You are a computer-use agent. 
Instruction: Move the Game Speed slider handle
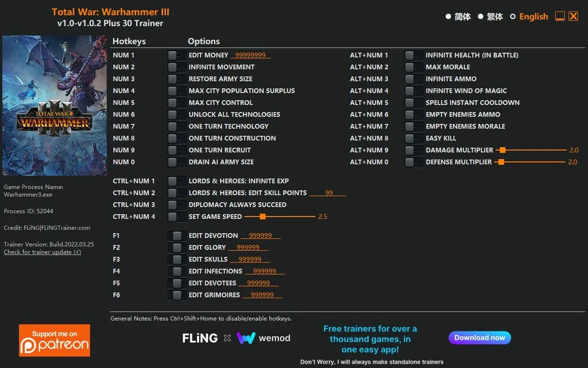pyautogui.click(x=262, y=217)
